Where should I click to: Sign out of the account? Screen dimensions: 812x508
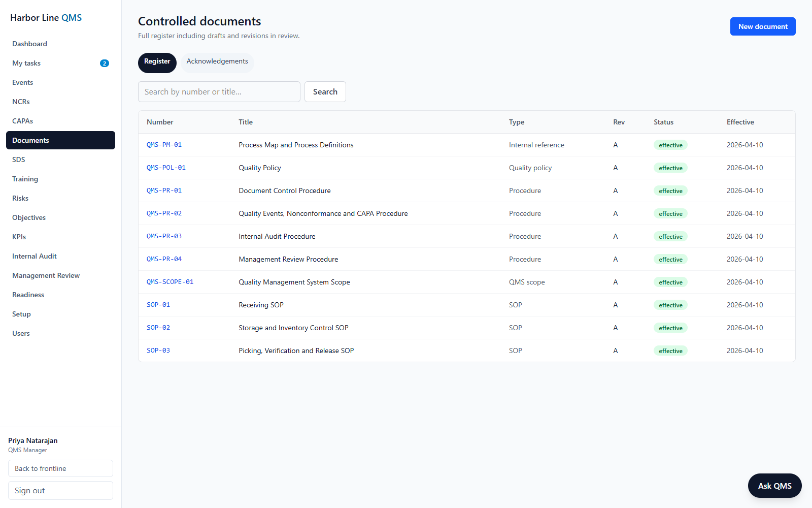click(60, 491)
